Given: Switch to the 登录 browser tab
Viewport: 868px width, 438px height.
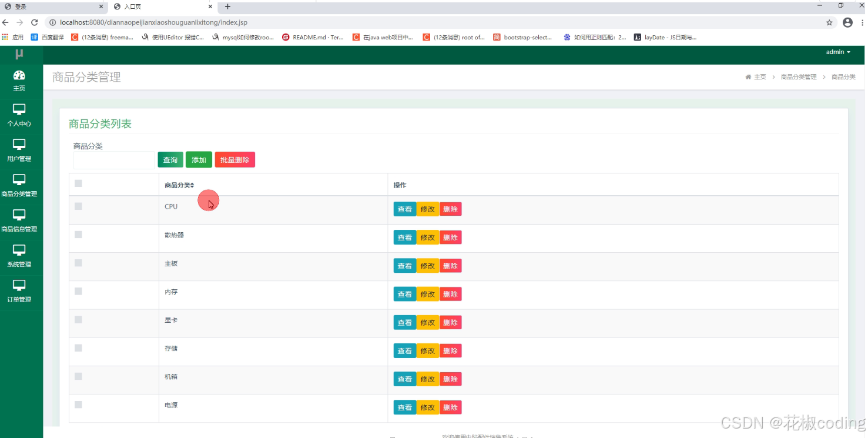Looking at the screenshot, I should [x=53, y=6].
